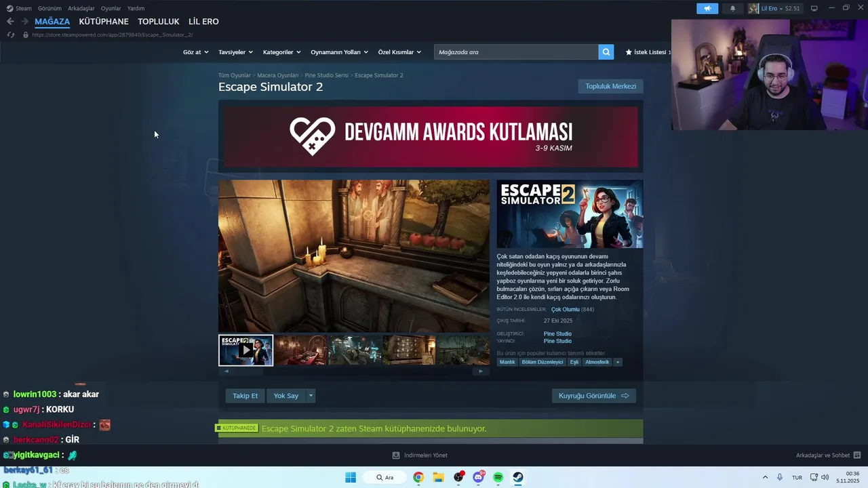Image resolution: width=868 pixels, height=488 pixels.
Task: Open Discord from the taskbar
Action: 479,477
